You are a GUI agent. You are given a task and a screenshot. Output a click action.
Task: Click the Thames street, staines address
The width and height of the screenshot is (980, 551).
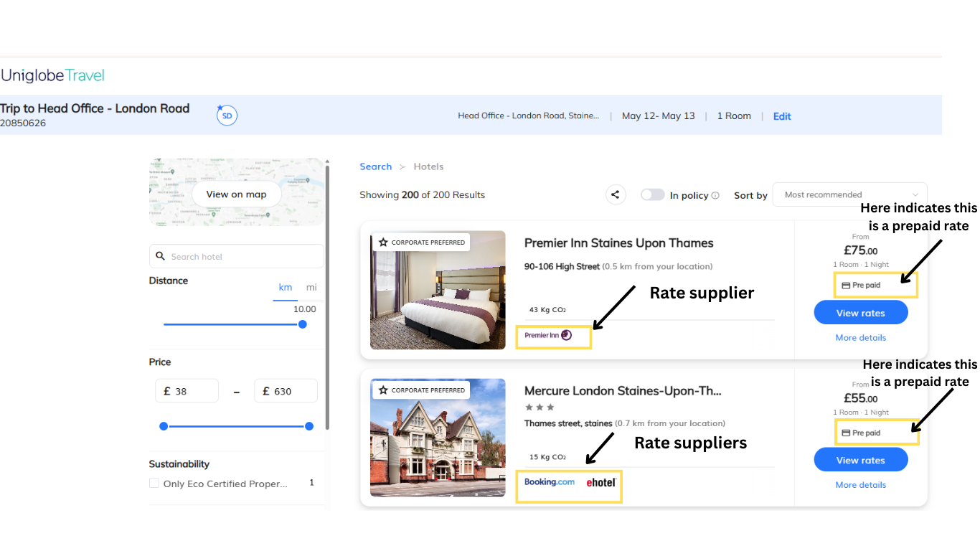point(567,423)
